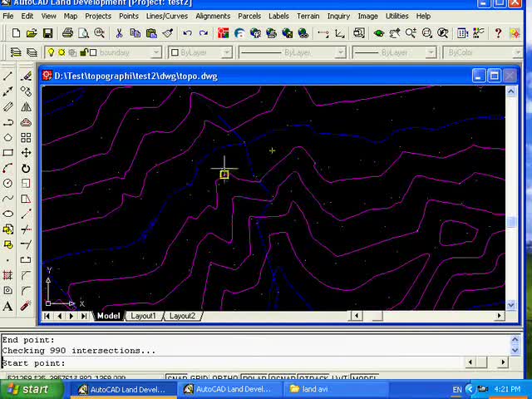Screen dimensions: 532x399
Task: Switch to the Layout2 tab
Action: (182, 316)
